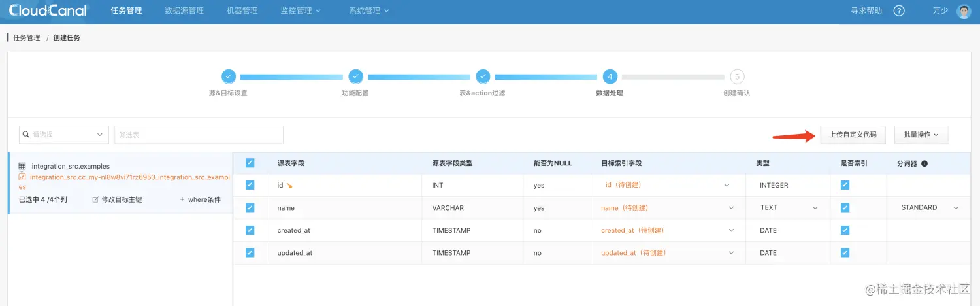Open the 系统管理 nav menu
980x306 pixels.
(369, 10)
